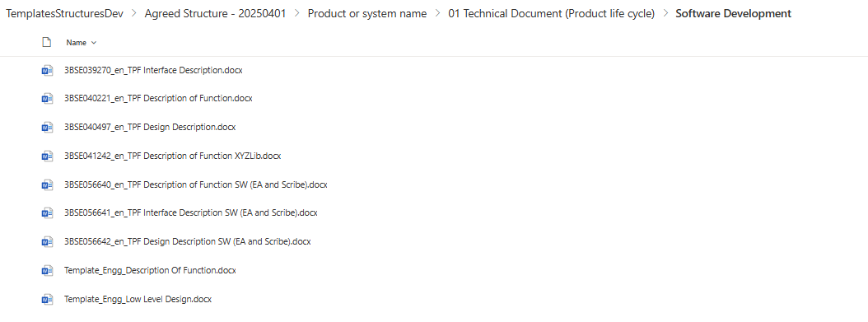Go to TemplatesStructuresDev breadcrumb
868x322 pixels.
[x=65, y=14]
